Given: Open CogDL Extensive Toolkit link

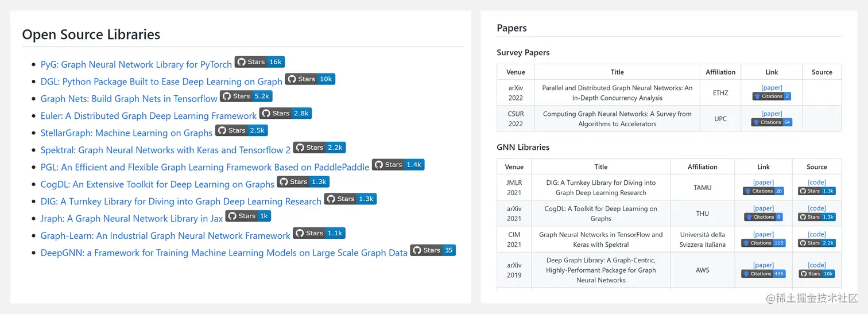Looking at the screenshot, I should click(157, 184).
